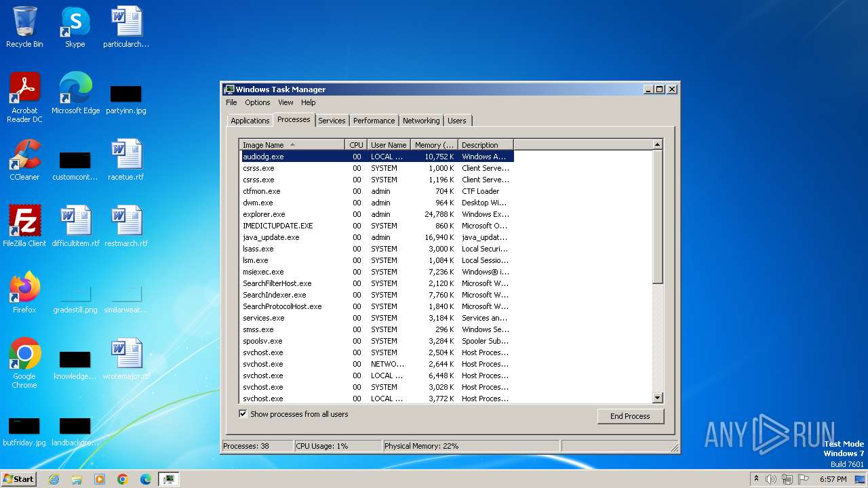Open the wrotemajor.rtf desktop document
The height and width of the screenshot is (488, 868).
(126, 359)
